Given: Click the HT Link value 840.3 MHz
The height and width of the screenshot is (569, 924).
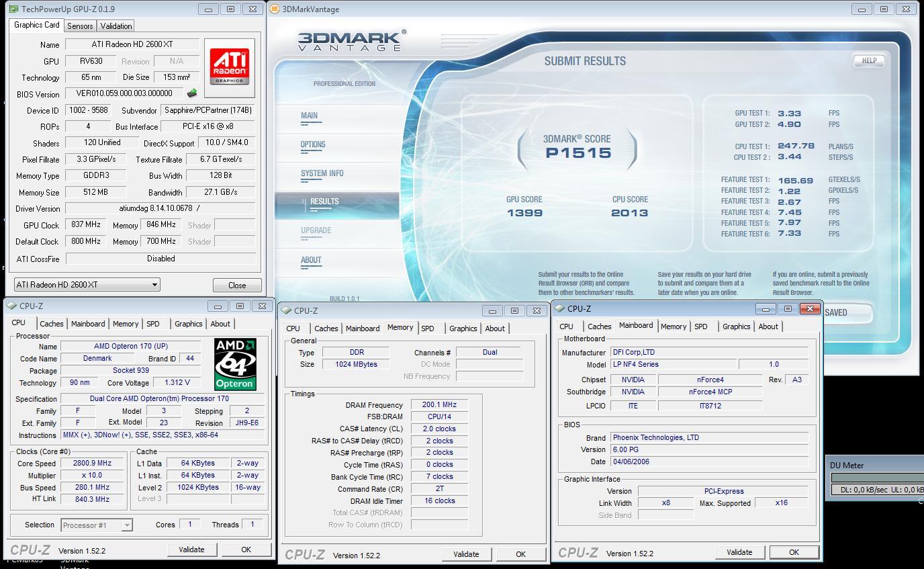Looking at the screenshot, I should coord(93,499).
